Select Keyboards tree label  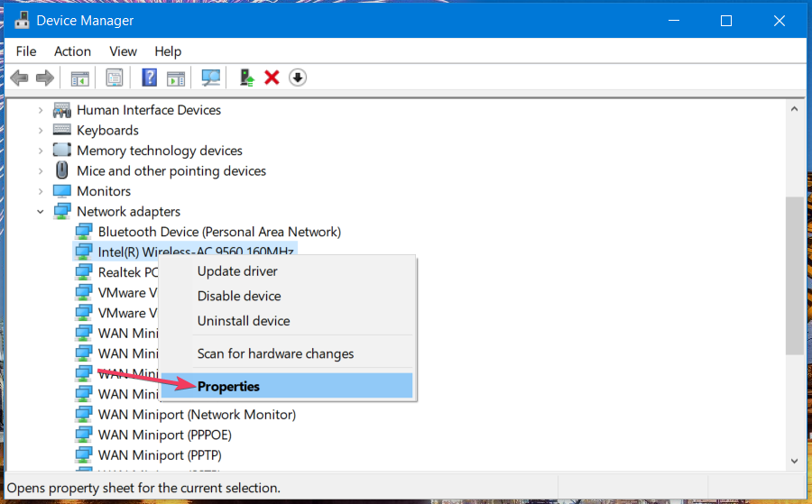click(107, 130)
